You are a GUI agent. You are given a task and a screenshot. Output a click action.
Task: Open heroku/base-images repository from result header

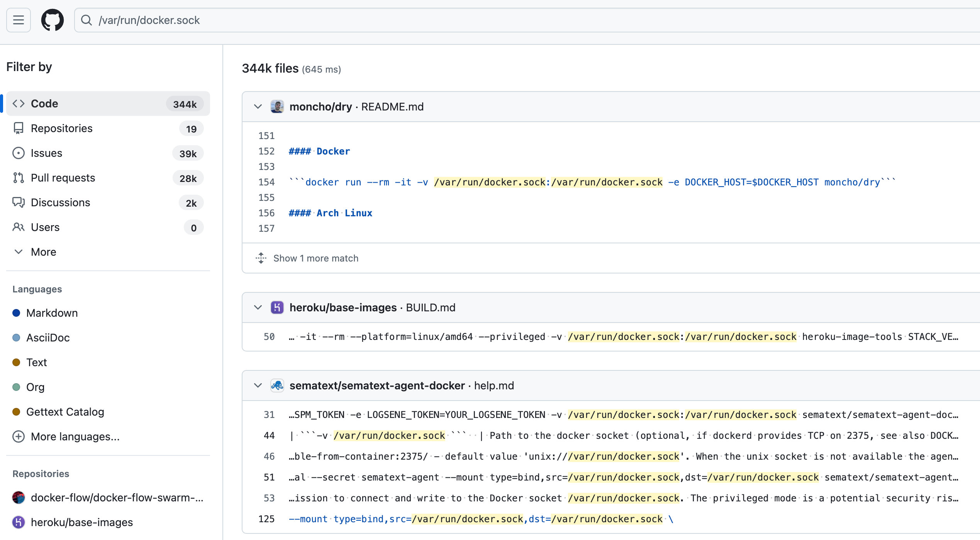343,307
